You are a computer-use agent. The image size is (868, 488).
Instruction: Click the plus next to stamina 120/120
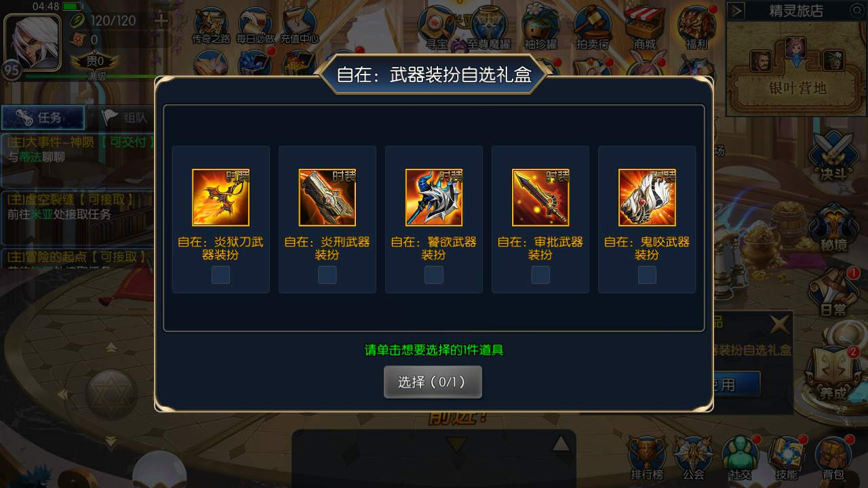point(161,20)
